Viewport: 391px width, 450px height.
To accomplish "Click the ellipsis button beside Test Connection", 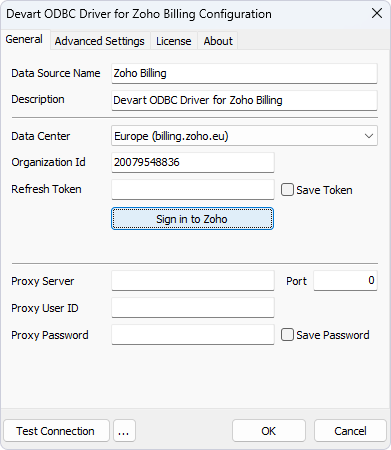I will pos(124,431).
